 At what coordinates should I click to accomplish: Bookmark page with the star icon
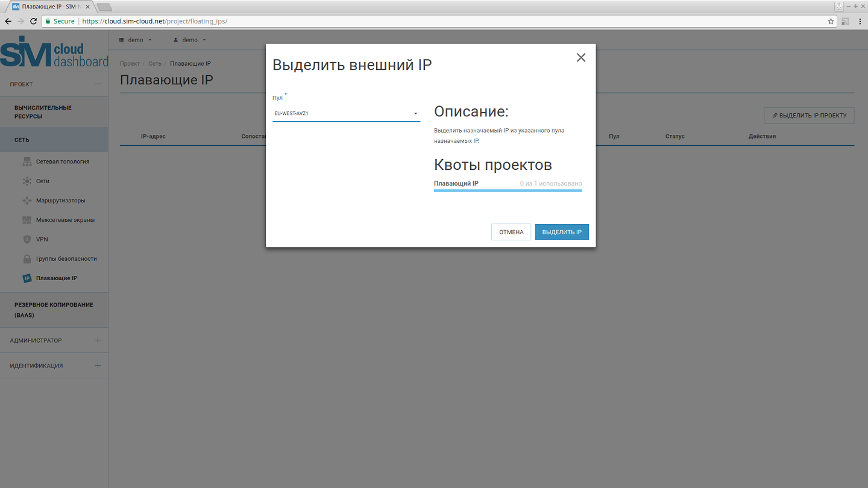pyautogui.click(x=831, y=21)
